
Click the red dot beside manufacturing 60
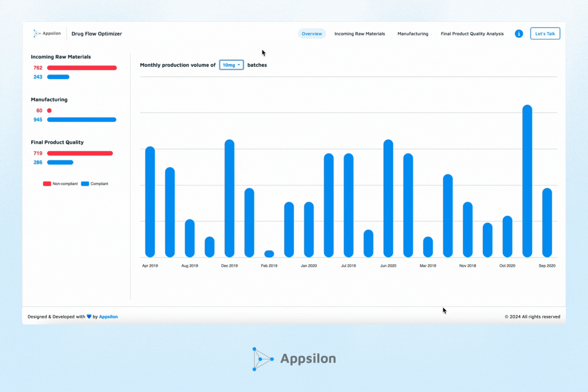click(x=49, y=111)
